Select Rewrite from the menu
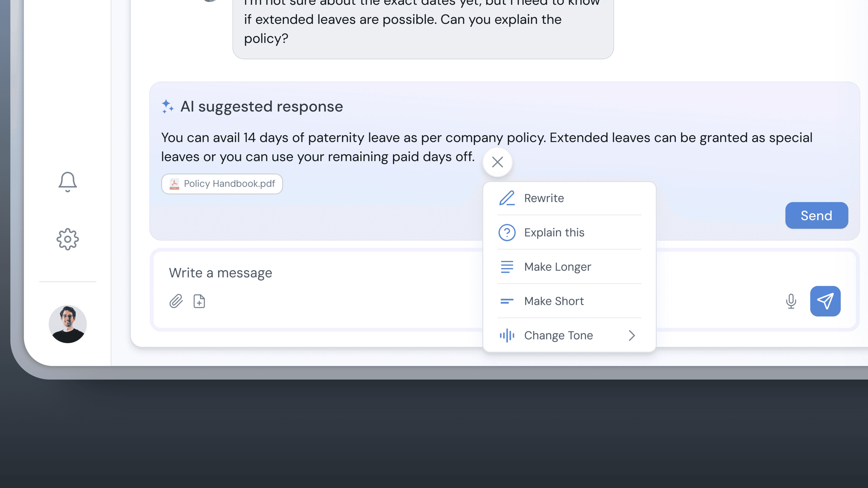868x488 pixels. [x=544, y=198]
